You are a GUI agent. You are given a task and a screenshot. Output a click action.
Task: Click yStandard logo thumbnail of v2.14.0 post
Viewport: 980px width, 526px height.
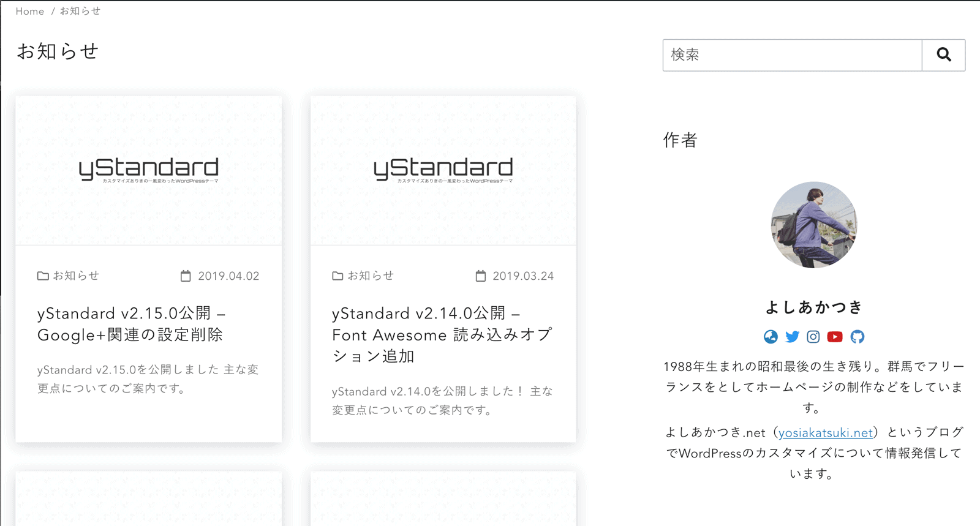[x=443, y=170]
